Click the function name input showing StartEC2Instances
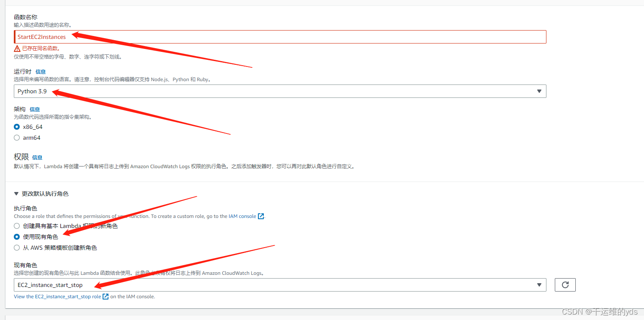 click(x=281, y=36)
